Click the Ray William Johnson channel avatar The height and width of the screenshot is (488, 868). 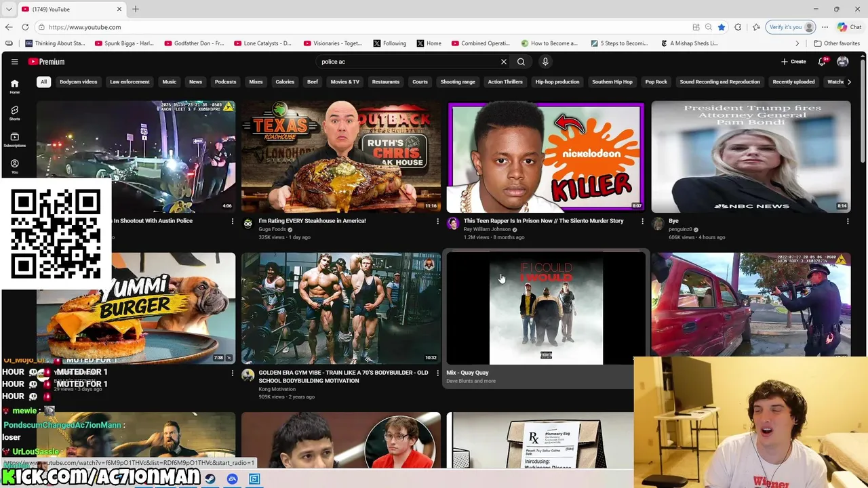pos(453,224)
